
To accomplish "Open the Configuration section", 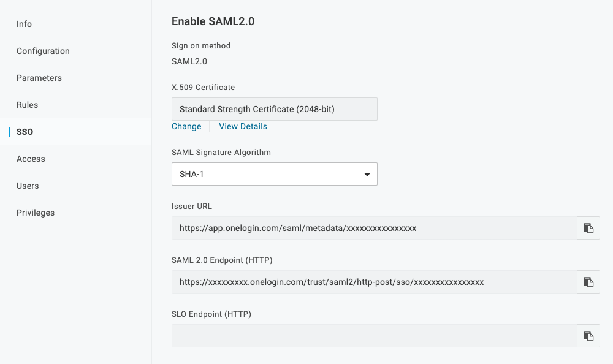I will (x=43, y=51).
